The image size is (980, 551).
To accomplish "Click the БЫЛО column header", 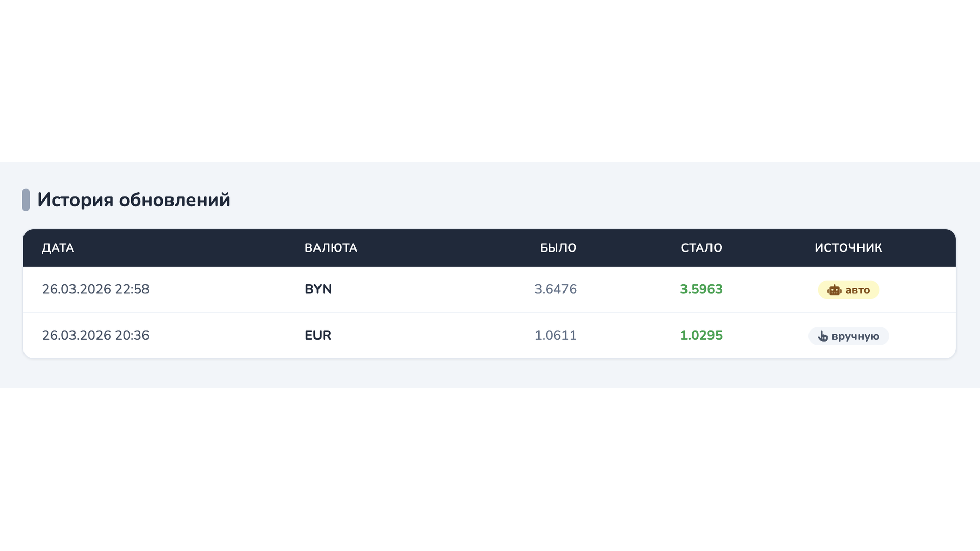I will click(x=558, y=248).
